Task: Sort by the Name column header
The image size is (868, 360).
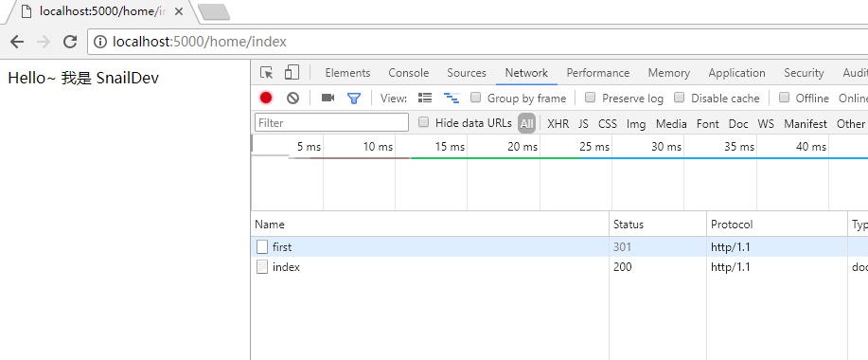Action: [430, 225]
